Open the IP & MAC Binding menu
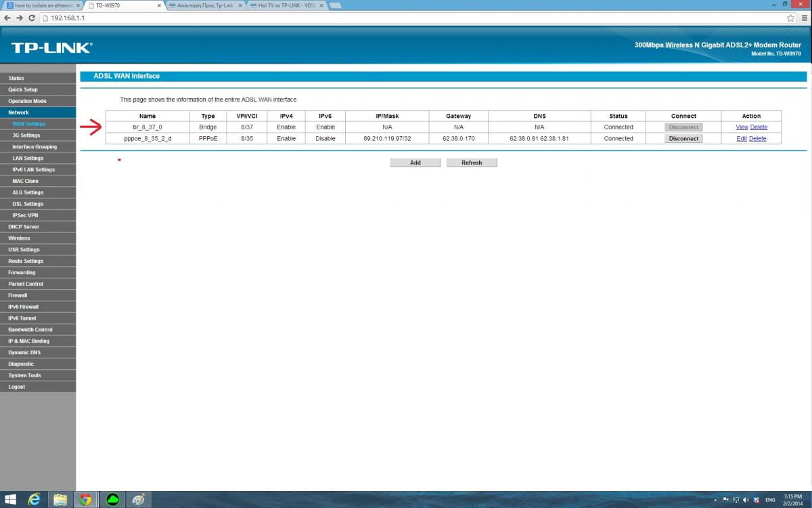 tap(38, 341)
